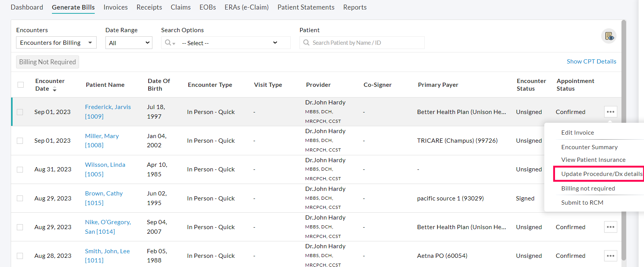Viewport: 644px width, 267px height.
Task: Click the search magnifier icon in Search Options
Action: pos(168,43)
